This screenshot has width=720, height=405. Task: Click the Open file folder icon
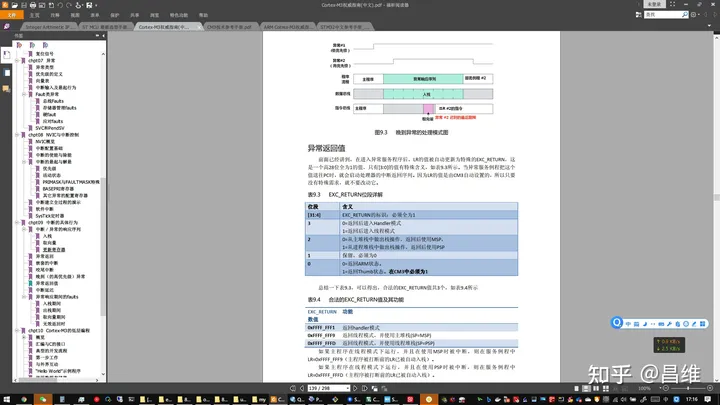pos(14,5)
